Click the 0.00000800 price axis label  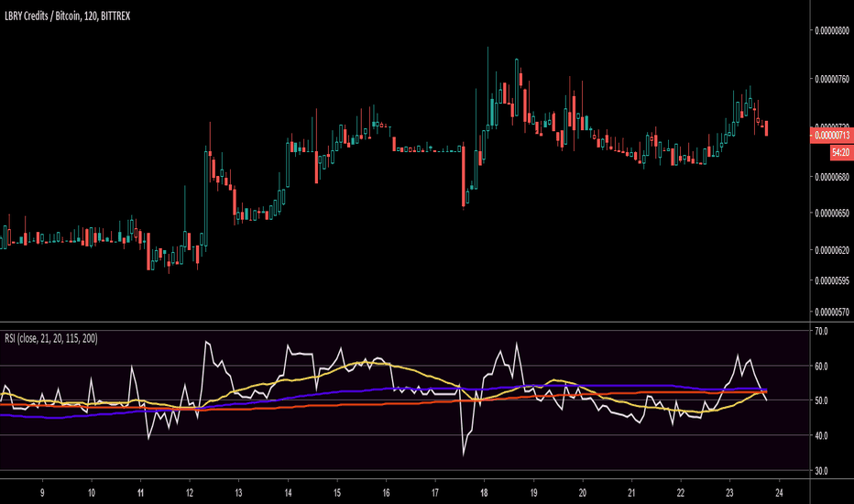click(x=832, y=31)
